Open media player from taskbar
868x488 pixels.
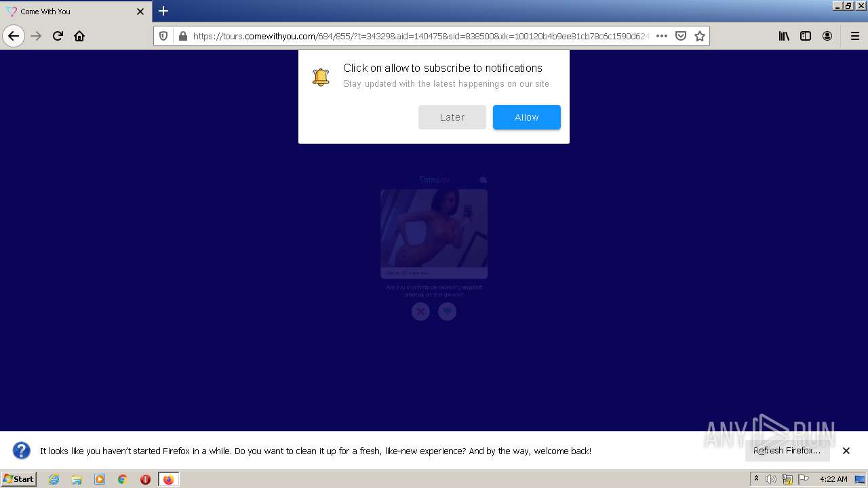100,479
